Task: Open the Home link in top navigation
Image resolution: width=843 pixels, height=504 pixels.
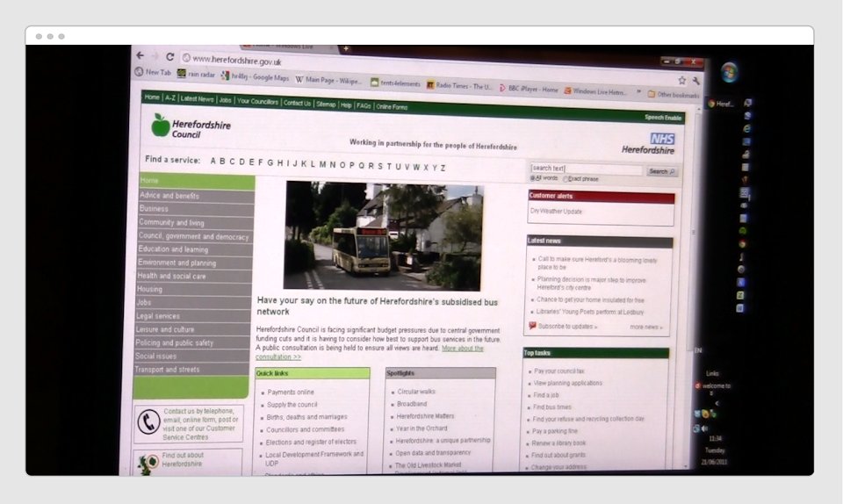Action: pyautogui.click(x=152, y=97)
